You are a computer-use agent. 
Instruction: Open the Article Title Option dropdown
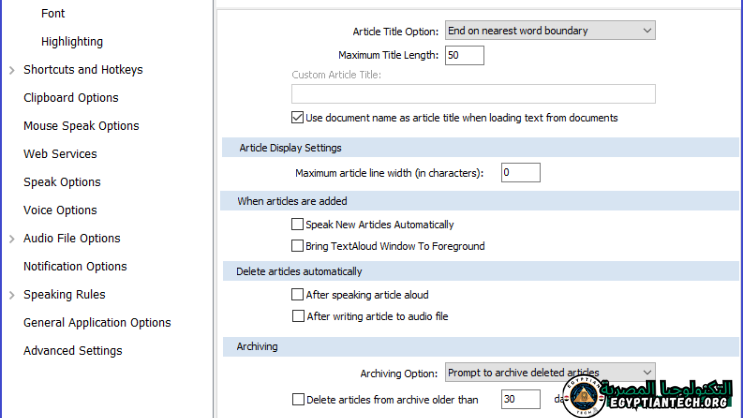pyautogui.click(x=549, y=31)
